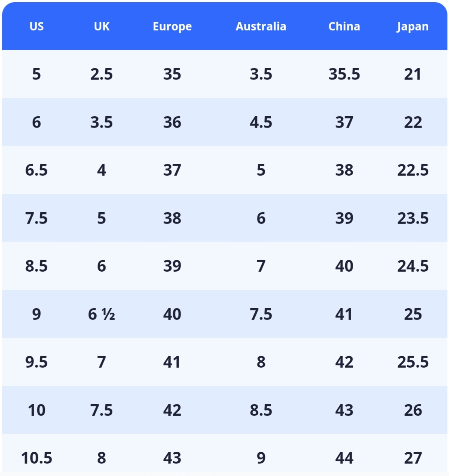Screen dimensions: 449x476
Task: Select the China column's 44 cell
Action: coord(344,458)
